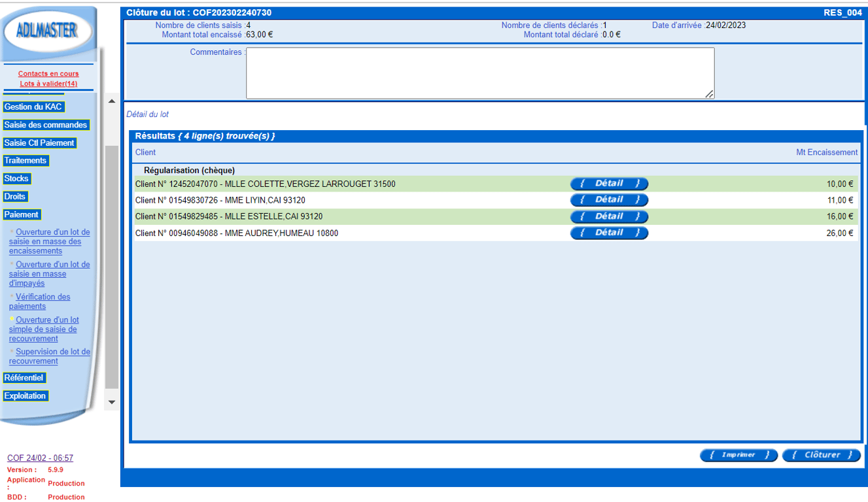Click the 11,00 € amount
The width and height of the screenshot is (868, 502).
point(840,201)
